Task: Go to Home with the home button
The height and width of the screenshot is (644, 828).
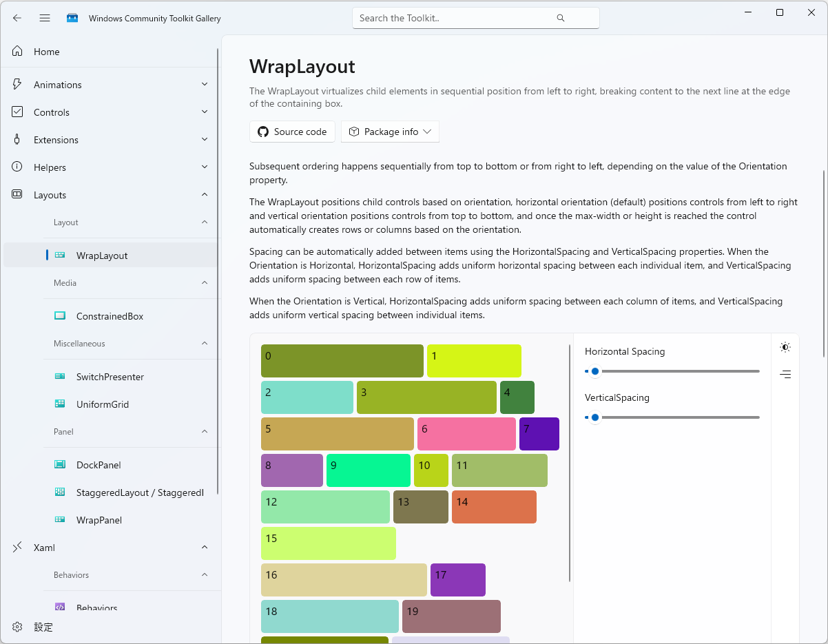Action: tap(47, 51)
